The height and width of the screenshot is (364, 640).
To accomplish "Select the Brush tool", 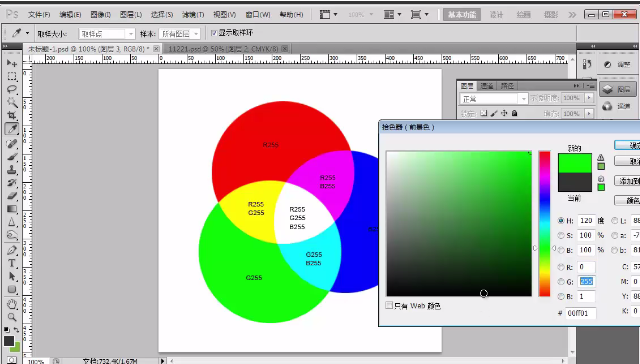I will (x=12, y=157).
